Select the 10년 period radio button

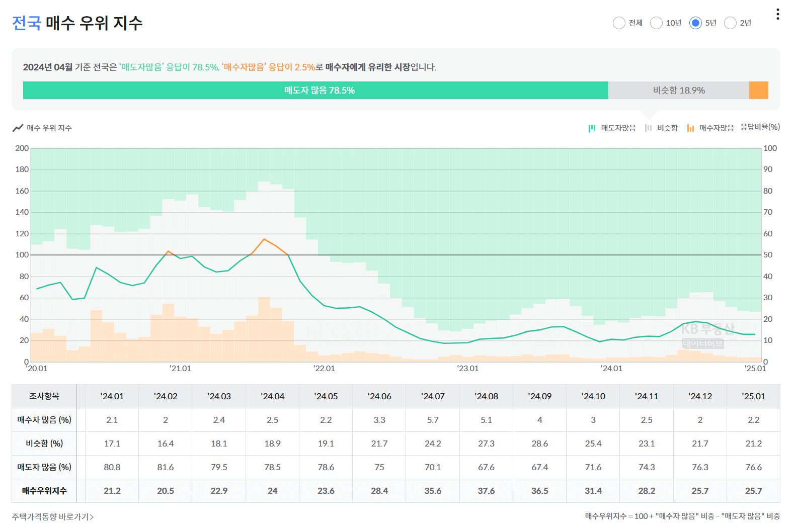(x=656, y=23)
